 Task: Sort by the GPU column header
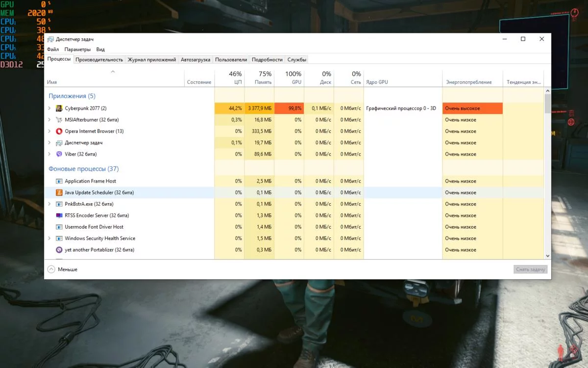pos(294,78)
